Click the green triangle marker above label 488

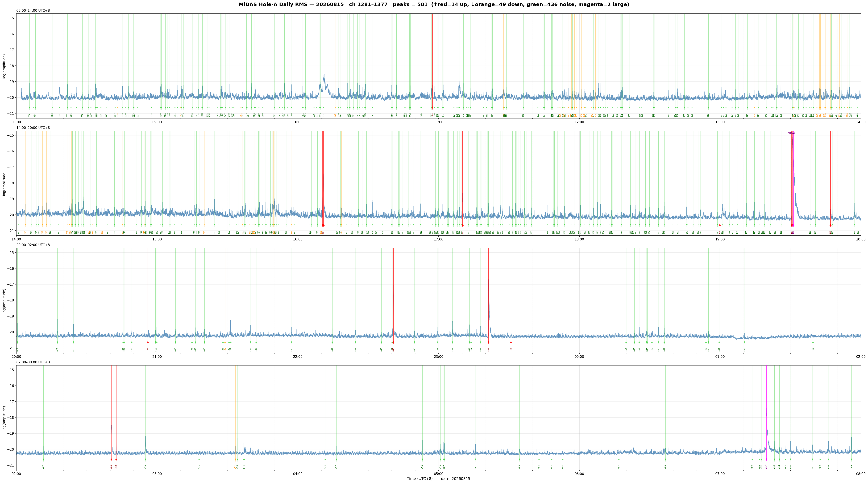coord(665,459)
